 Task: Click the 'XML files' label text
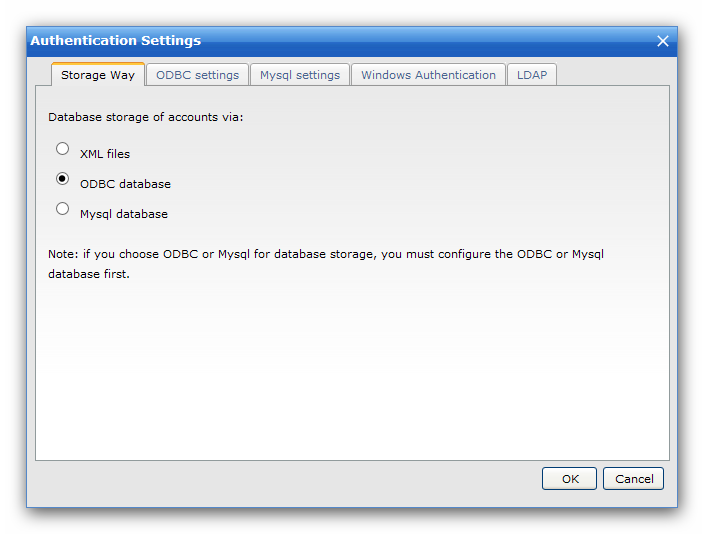pos(105,154)
